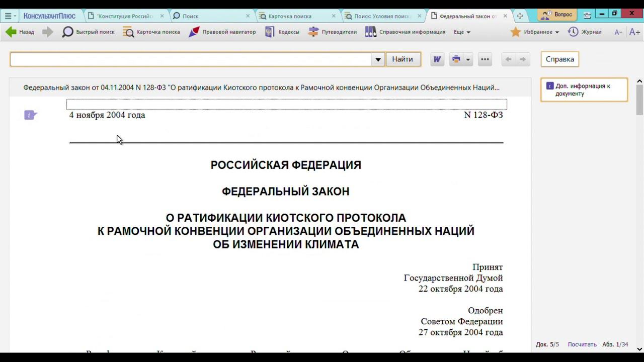644x362 pixels.
Task: Open the hamburger main menu
Action: [10, 16]
